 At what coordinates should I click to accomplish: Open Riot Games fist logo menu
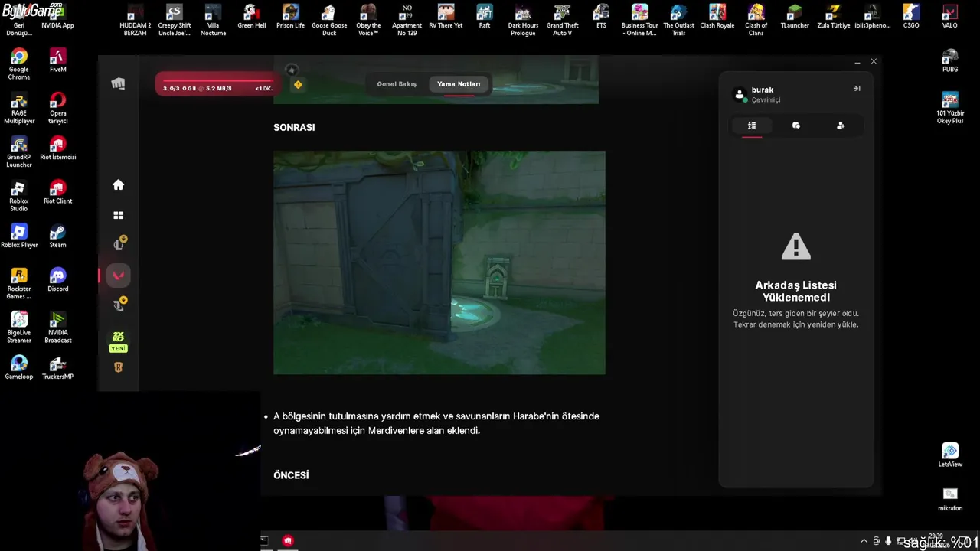pyautogui.click(x=118, y=83)
